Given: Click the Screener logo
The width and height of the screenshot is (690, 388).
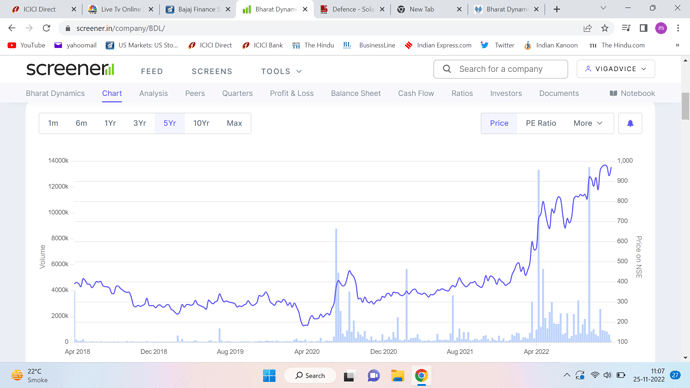Looking at the screenshot, I should coord(70,69).
